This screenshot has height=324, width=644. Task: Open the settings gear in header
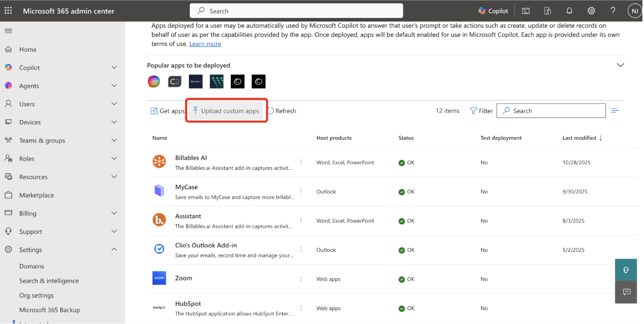coord(591,11)
